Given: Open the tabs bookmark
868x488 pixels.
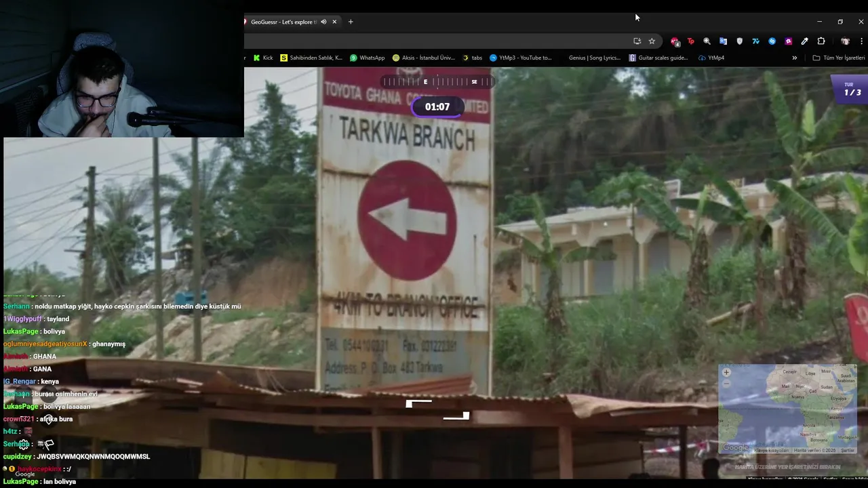Looking at the screenshot, I should pyautogui.click(x=472, y=58).
